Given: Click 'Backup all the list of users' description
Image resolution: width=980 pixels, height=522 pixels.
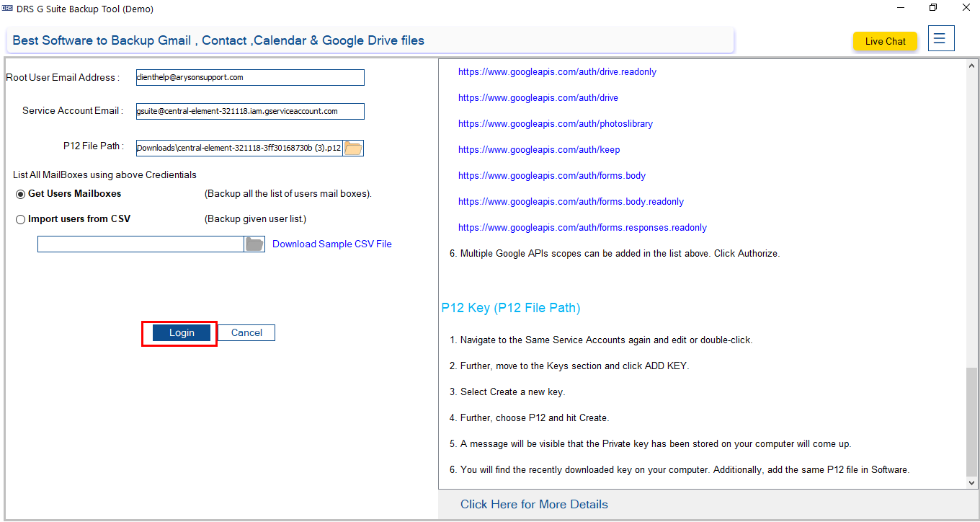Looking at the screenshot, I should pyautogui.click(x=288, y=194).
